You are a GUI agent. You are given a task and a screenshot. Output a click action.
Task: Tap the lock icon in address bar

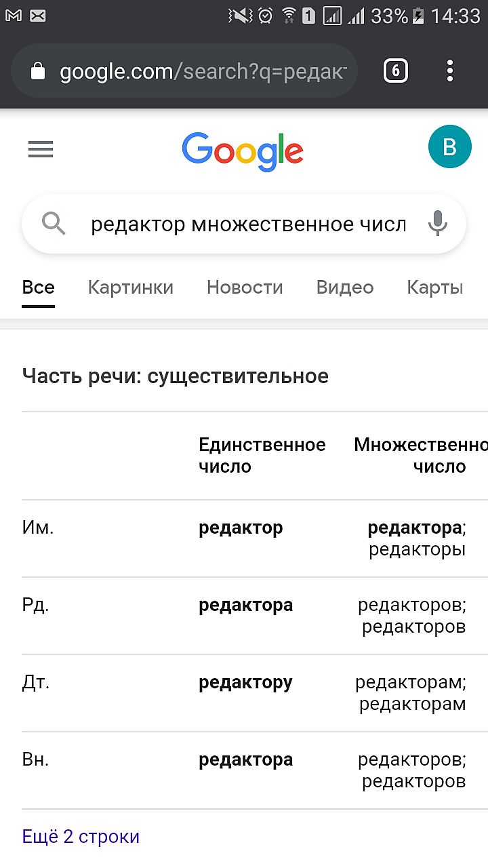(x=39, y=71)
